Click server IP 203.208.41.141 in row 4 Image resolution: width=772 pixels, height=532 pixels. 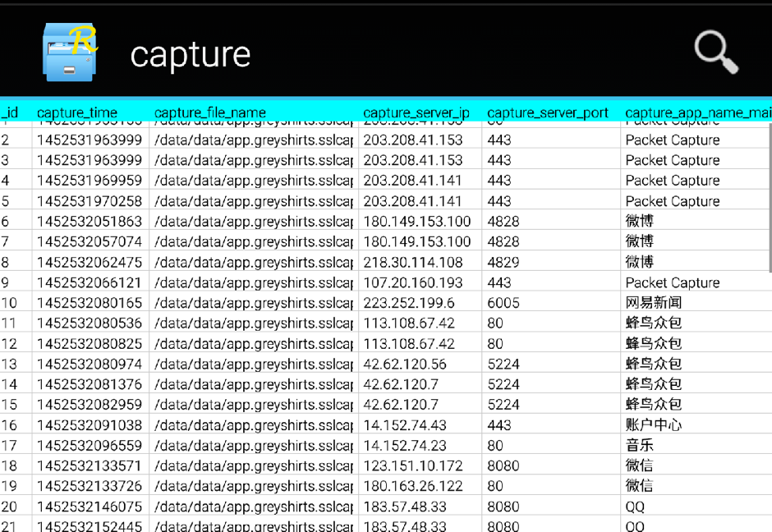pos(412,181)
